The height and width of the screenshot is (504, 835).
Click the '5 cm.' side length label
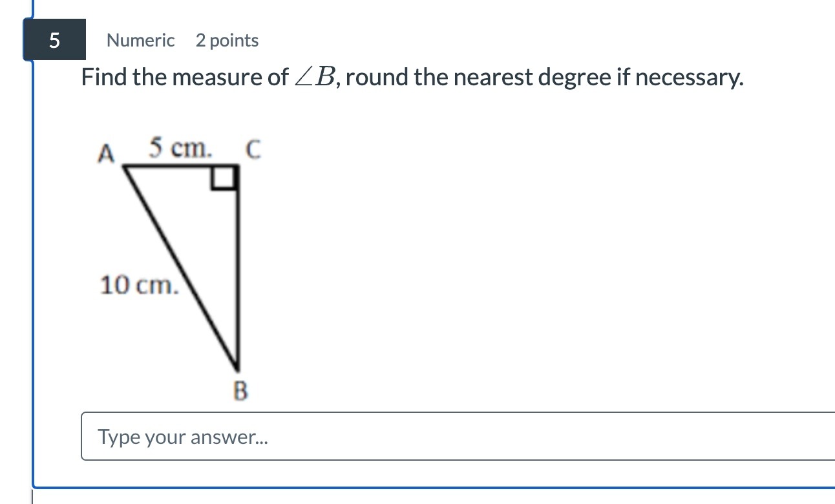pos(180,149)
